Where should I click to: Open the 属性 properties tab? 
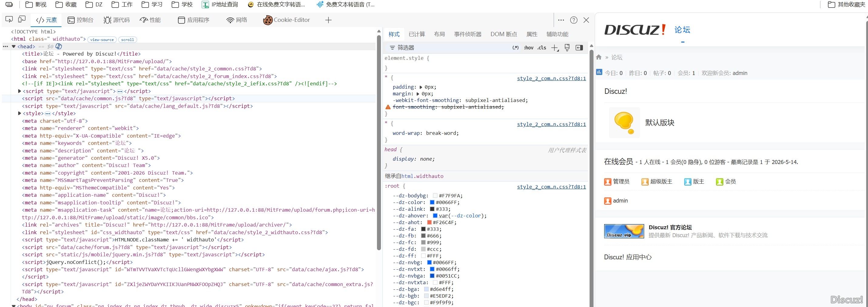532,34
